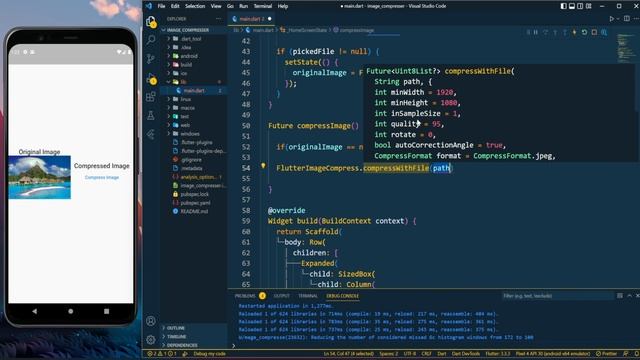
Task: Pause debugging in the debug toolbar
Action: click(536, 32)
